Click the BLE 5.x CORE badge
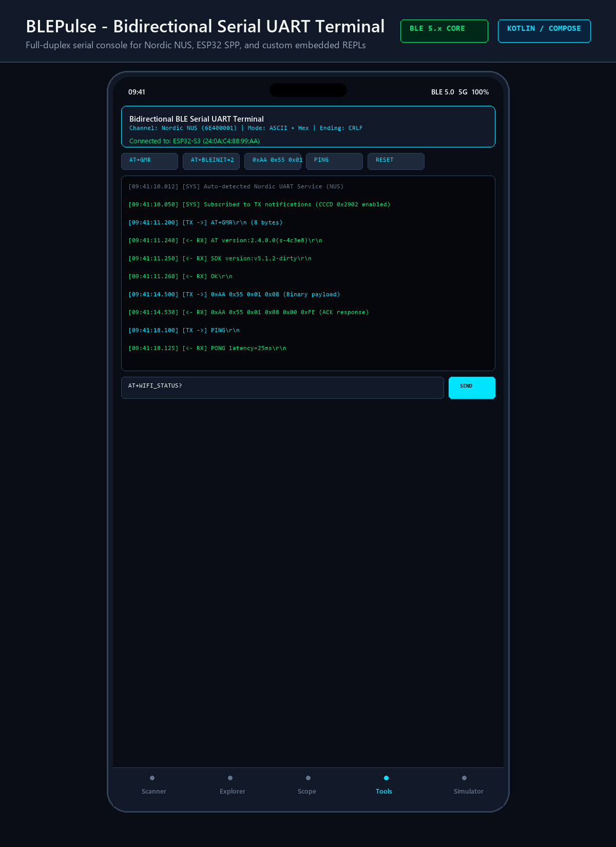Viewport: 616px width, 847px height. (x=444, y=31)
